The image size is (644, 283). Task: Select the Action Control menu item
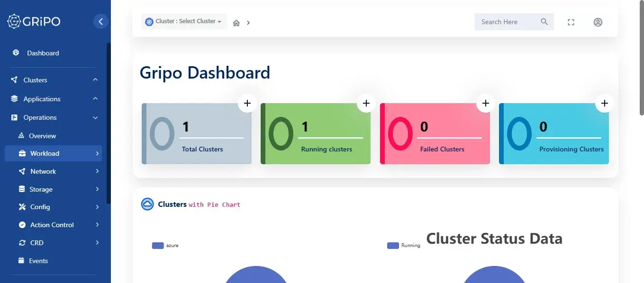click(53, 225)
